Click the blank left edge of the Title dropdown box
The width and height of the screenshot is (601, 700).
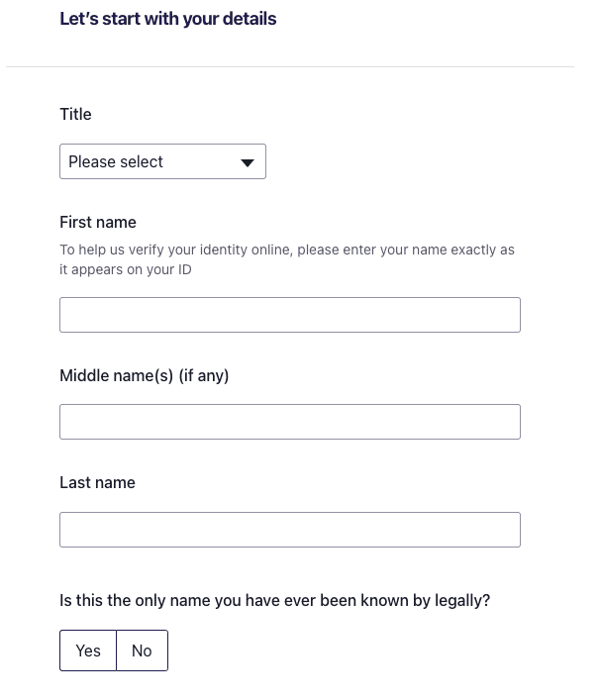[63, 161]
